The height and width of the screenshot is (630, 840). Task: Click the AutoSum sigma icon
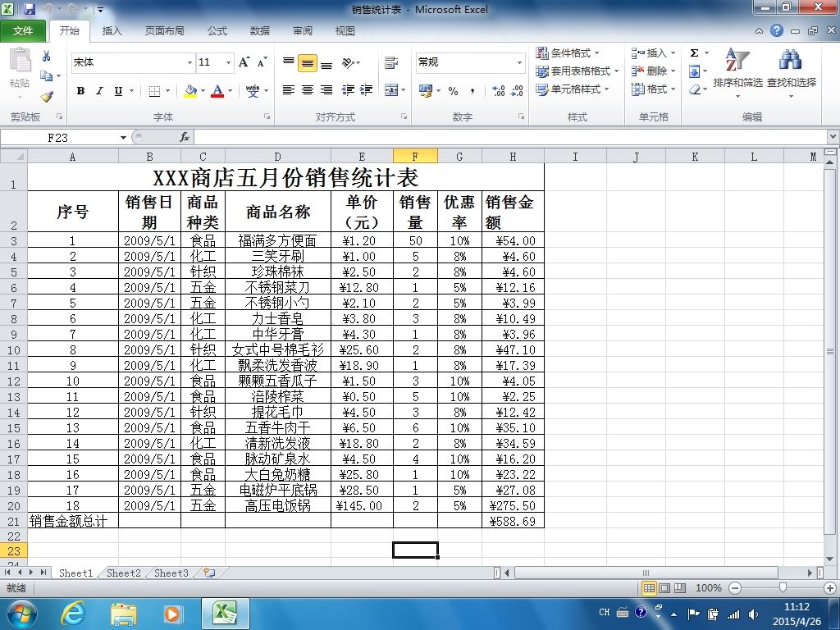tap(694, 52)
